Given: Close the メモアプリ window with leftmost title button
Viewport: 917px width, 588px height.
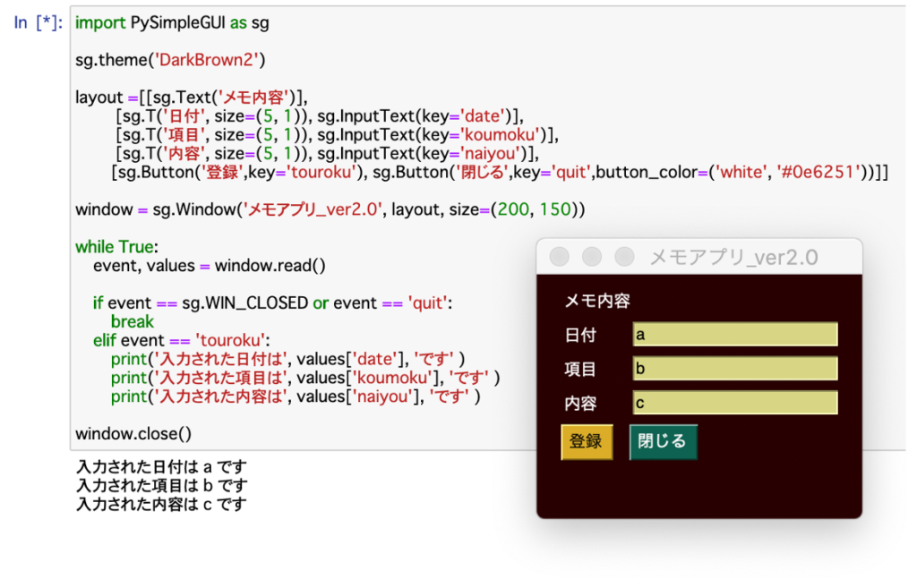Looking at the screenshot, I should [x=559, y=257].
